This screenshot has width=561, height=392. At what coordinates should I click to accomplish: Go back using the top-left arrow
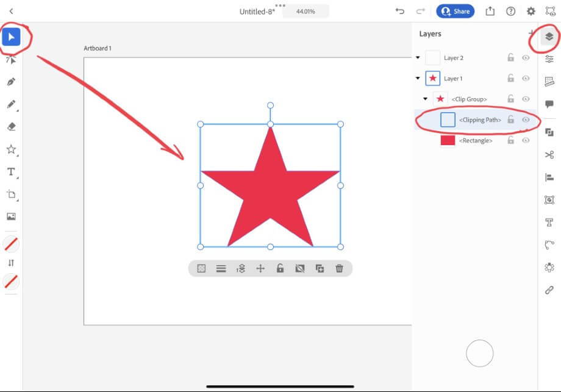click(x=12, y=11)
